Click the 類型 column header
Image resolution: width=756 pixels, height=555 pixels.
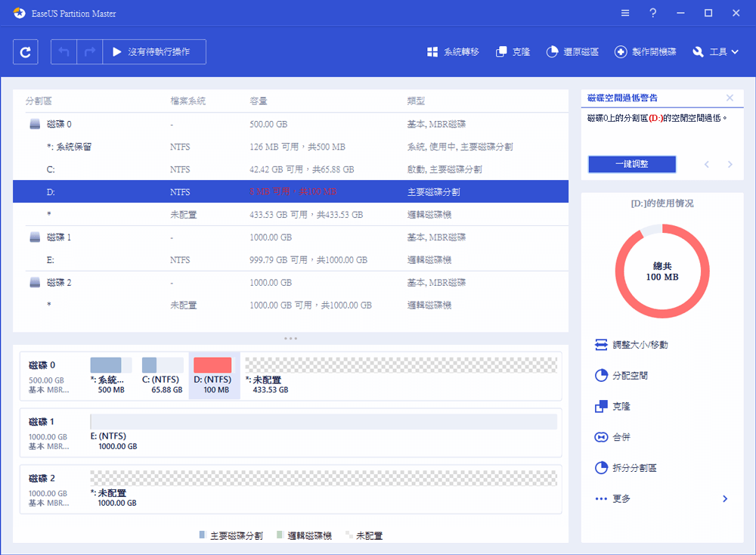(x=416, y=101)
